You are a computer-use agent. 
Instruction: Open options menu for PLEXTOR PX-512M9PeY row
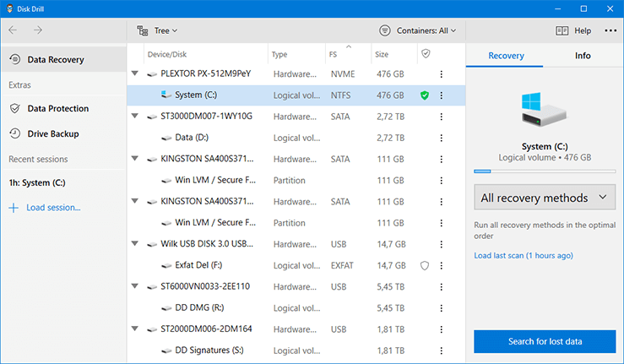tap(441, 74)
